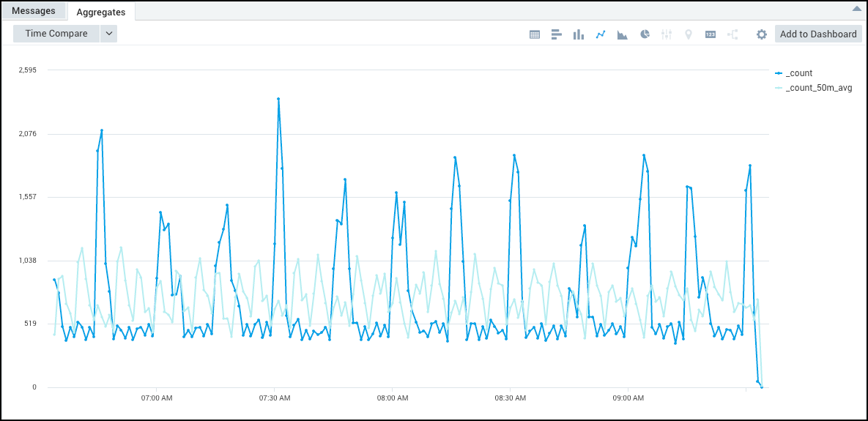Expand the Time Compare dropdown arrow
This screenshot has height=421, width=868.
(x=108, y=34)
